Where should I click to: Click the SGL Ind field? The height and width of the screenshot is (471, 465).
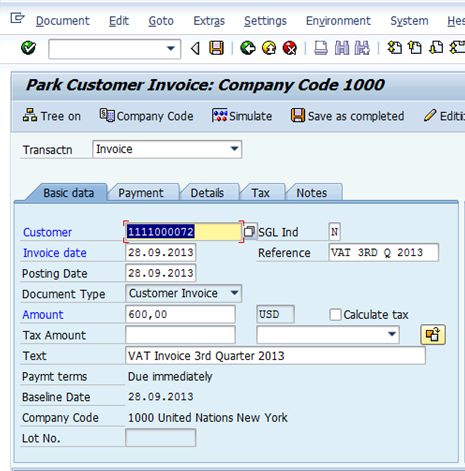pyautogui.click(x=334, y=232)
